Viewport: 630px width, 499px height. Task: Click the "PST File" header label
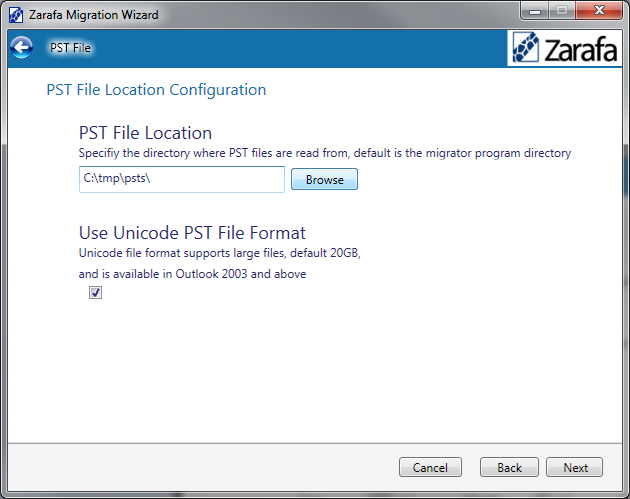coord(71,48)
